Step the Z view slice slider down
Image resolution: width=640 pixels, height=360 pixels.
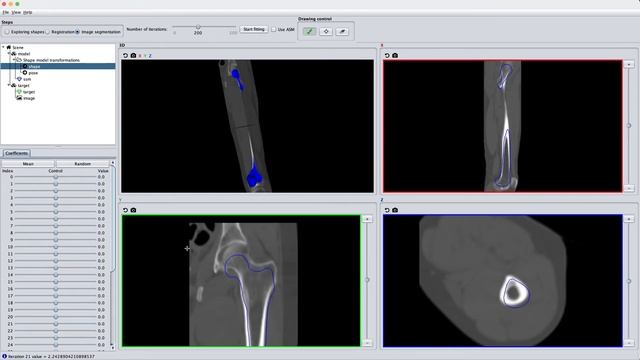tap(629, 343)
